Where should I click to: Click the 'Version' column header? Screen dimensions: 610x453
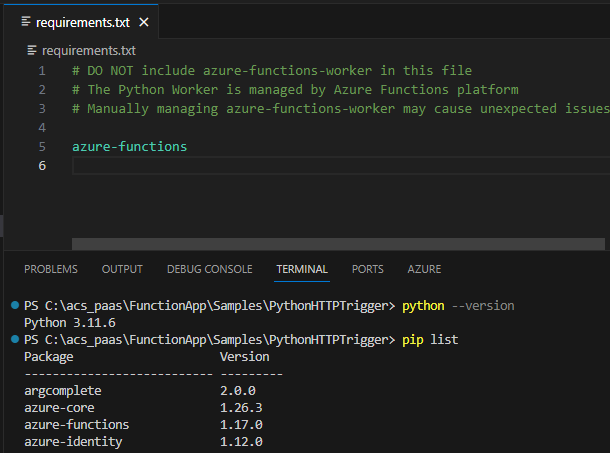click(245, 356)
